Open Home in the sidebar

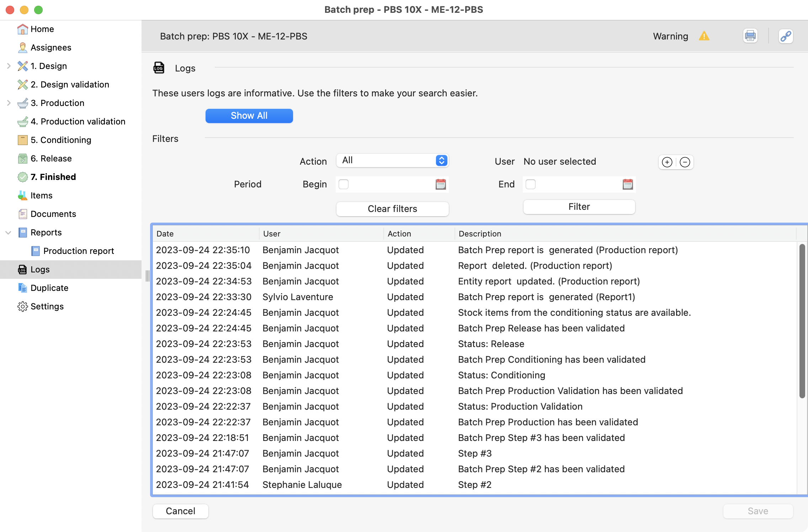(x=42, y=29)
